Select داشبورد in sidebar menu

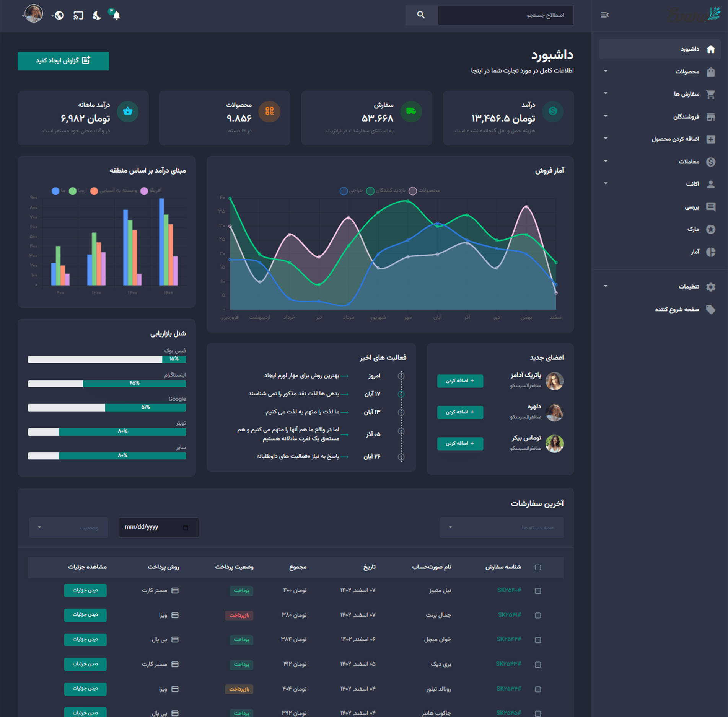click(660, 49)
